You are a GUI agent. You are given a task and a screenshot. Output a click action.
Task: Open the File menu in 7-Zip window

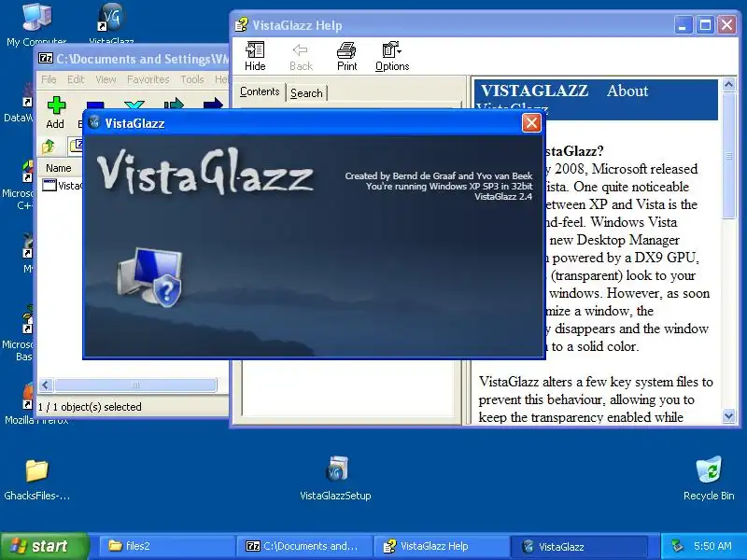click(x=49, y=79)
